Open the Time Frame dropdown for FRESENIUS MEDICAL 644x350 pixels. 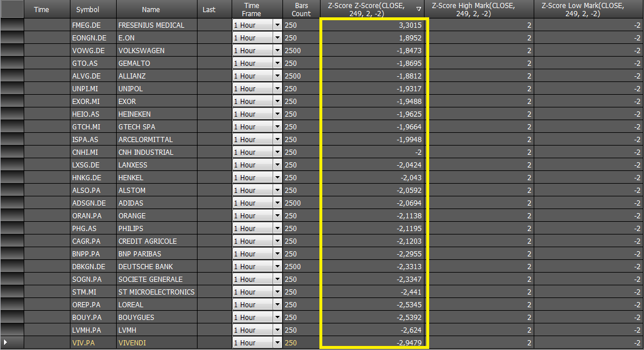277,25
